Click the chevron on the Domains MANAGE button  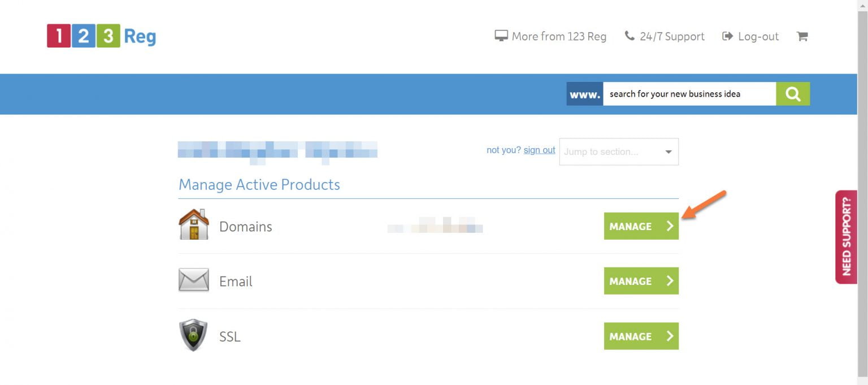(x=670, y=226)
